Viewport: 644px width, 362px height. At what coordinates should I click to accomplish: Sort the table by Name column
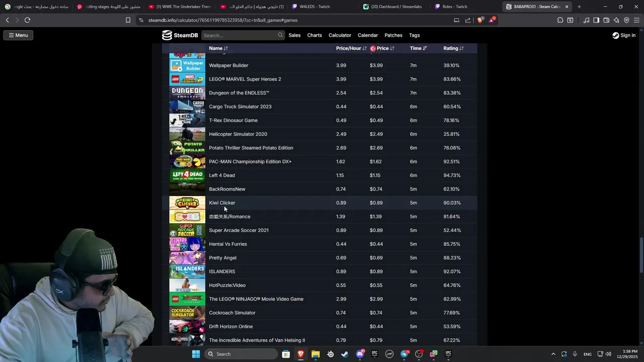[x=218, y=48]
